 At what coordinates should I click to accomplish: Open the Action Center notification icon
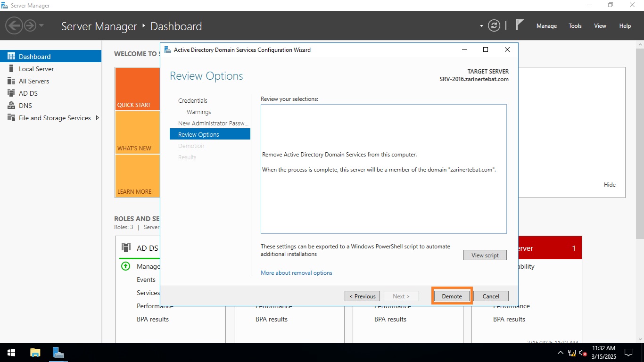coord(628,353)
